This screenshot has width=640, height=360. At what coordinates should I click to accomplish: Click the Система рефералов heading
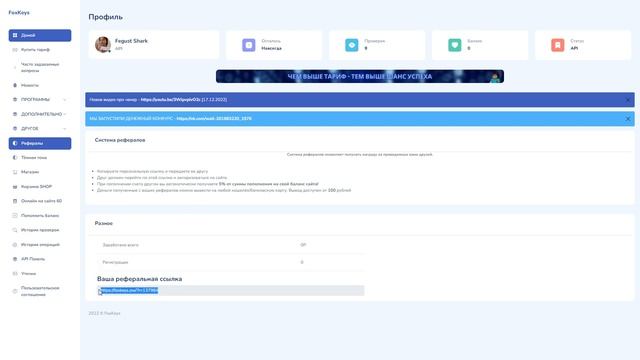(120, 140)
